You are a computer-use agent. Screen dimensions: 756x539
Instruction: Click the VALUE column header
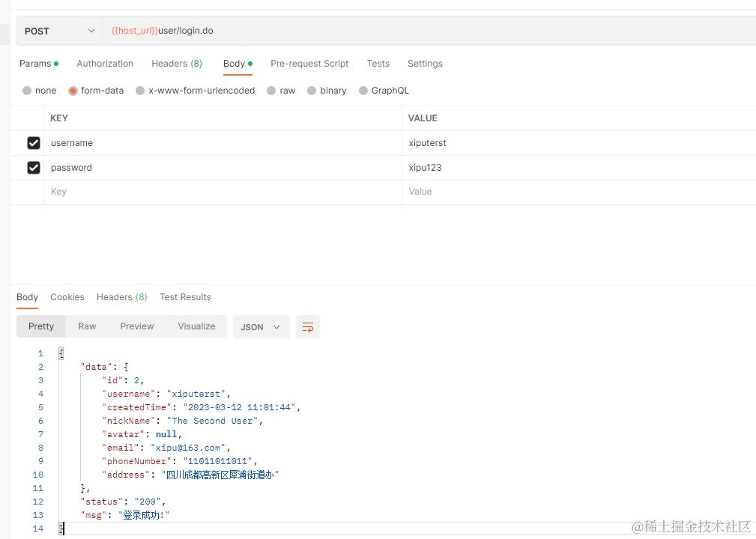(x=423, y=118)
